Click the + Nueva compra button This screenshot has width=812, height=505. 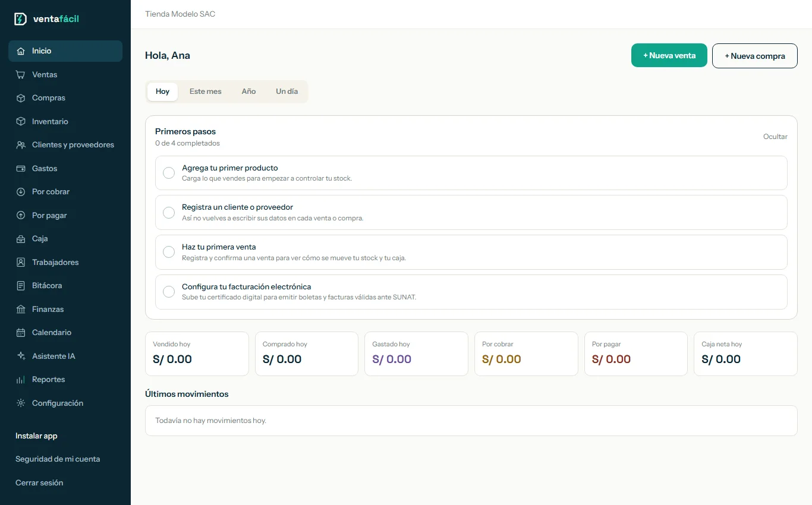pos(755,56)
